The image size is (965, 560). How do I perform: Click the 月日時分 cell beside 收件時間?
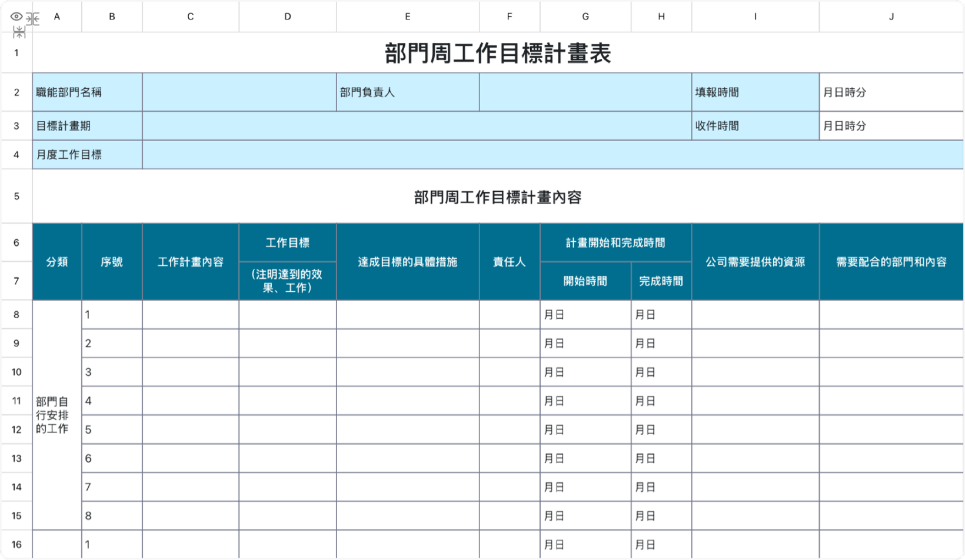click(891, 126)
